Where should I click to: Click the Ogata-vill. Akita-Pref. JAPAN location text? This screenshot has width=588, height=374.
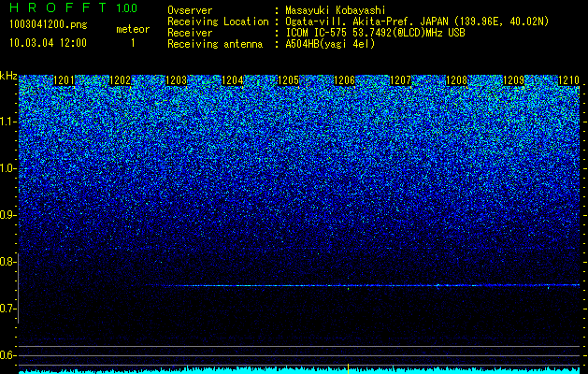coord(417,22)
